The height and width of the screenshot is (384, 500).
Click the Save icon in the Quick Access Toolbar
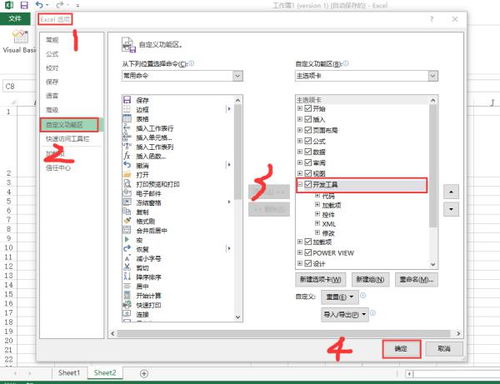(24, 5)
